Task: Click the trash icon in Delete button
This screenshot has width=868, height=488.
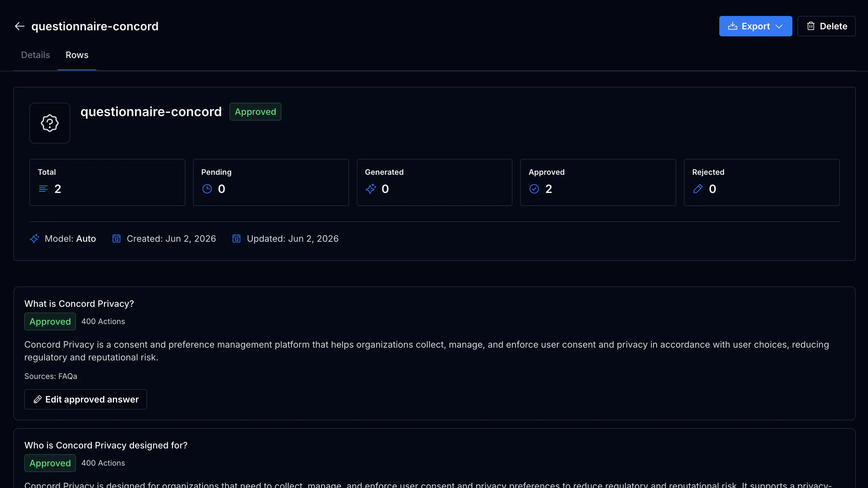Action: (811, 26)
